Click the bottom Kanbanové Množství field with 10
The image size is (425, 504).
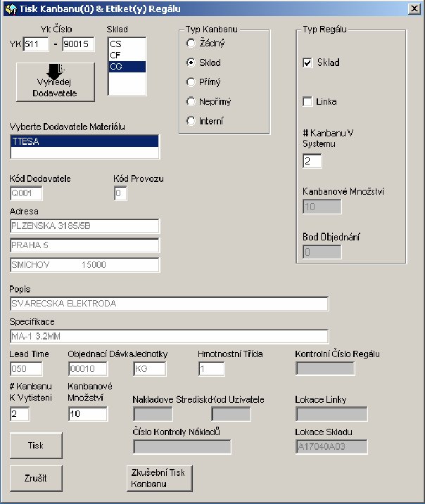[88, 414]
